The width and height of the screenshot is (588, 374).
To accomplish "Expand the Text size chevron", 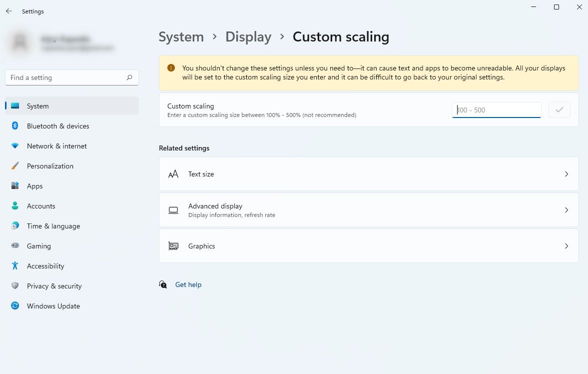I will [x=566, y=174].
